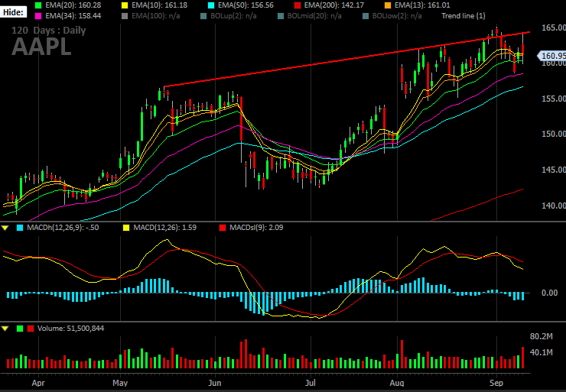The height and width of the screenshot is (392, 566).
Task: Click the EMA(34): 158.44 label
Action: point(73,16)
